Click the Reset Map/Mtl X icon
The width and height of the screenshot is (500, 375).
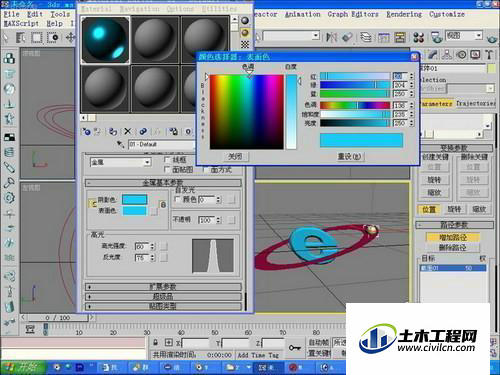pos(128,132)
